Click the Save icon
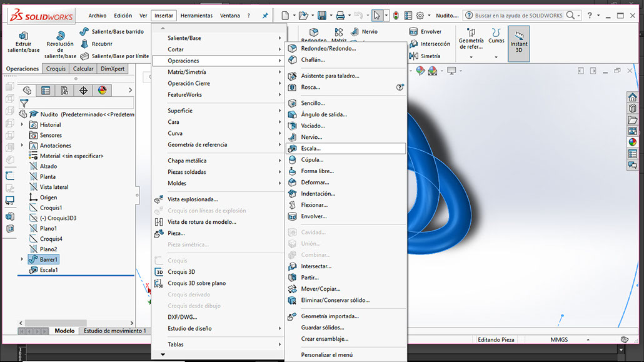The height and width of the screenshot is (362, 644). [x=322, y=16]
